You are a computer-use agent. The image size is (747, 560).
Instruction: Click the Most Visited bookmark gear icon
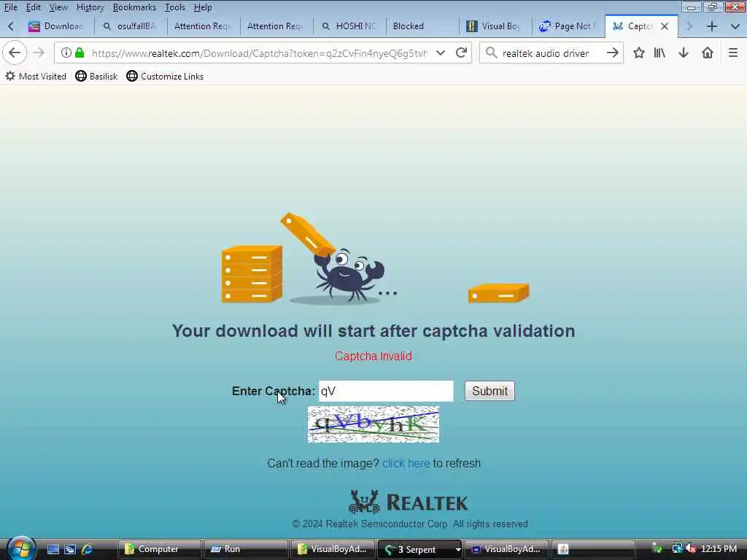(10, 76)
